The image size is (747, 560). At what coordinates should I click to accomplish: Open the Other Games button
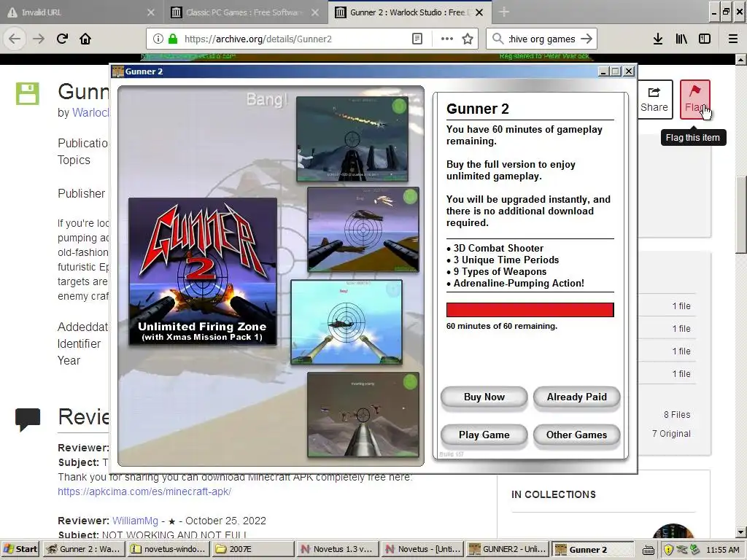pyautogui.click(x=576, y=435)
